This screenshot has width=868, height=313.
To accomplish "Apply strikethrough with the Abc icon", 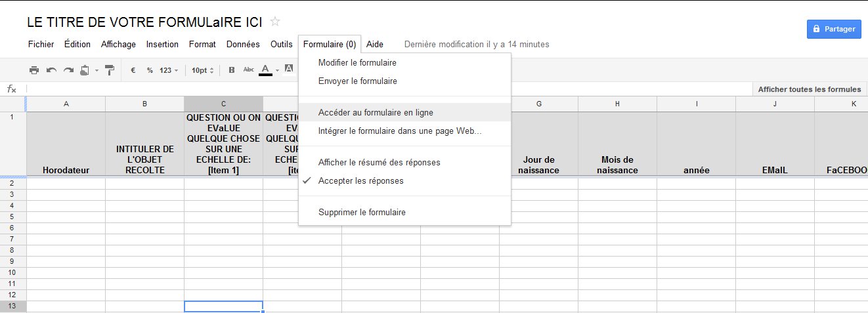I will click(x=249, y=70).
